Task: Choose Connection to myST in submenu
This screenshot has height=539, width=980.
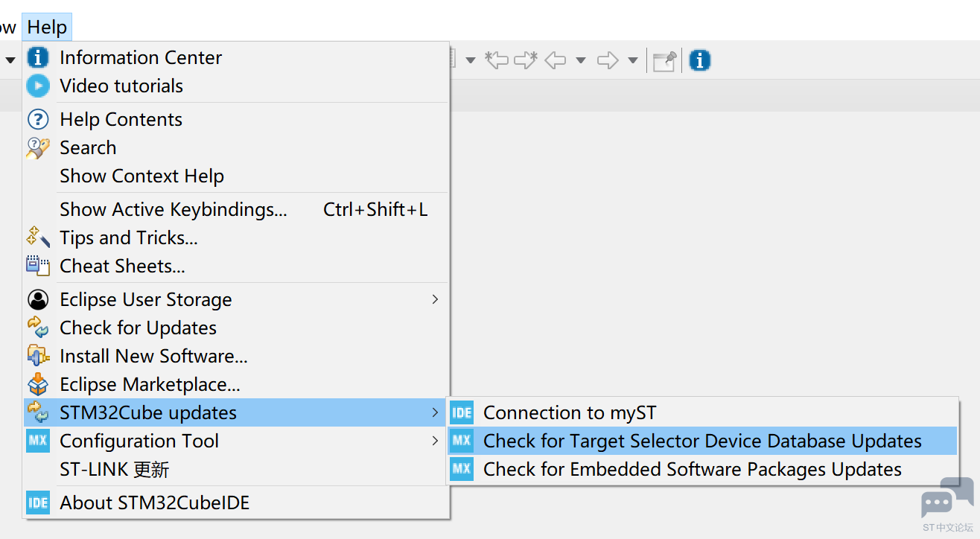Action: tap(702, 412)
